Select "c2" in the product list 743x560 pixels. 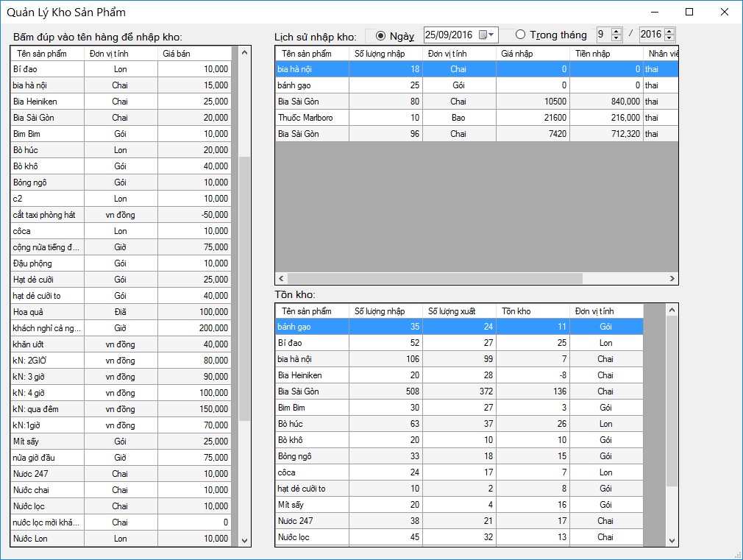(x=121, y=199)
